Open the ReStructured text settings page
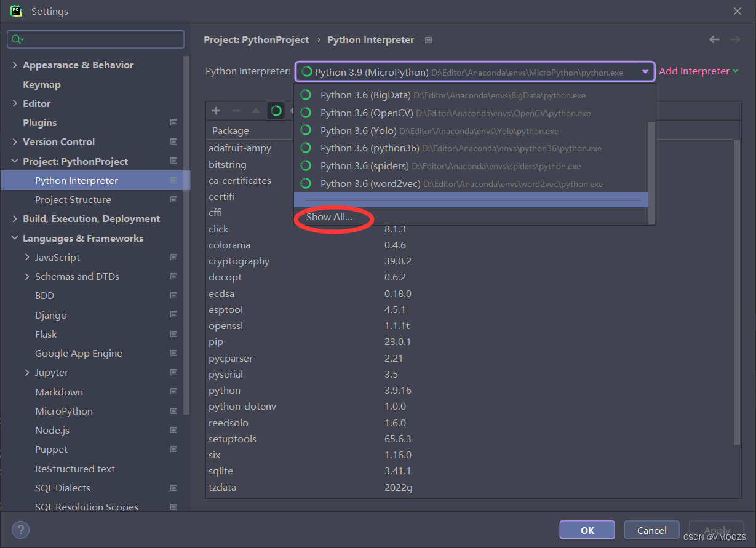 pyautogui.click(x=75, y=469)
